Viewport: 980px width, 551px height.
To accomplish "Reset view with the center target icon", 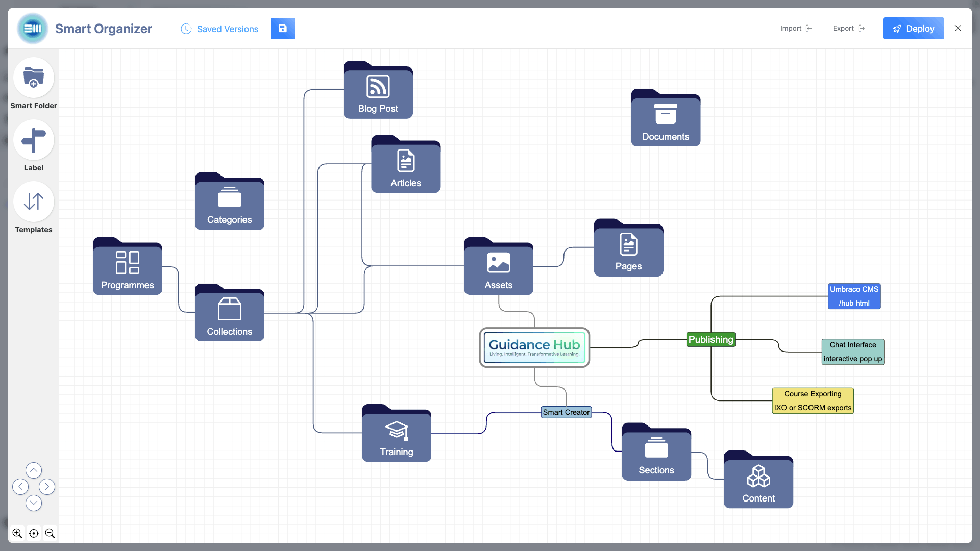I will pyautogui.click(x=34, y=533).
